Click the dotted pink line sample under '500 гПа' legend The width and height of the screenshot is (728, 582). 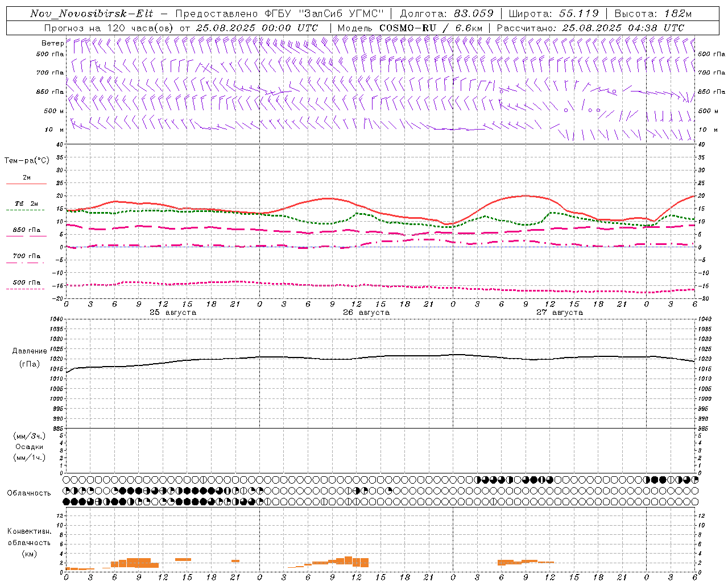pos(26,289)
